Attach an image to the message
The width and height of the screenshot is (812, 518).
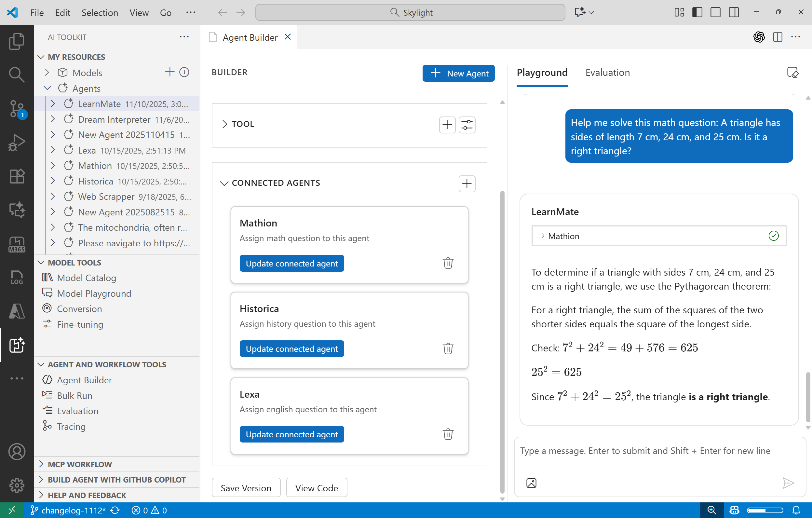(x=531, y=483)
